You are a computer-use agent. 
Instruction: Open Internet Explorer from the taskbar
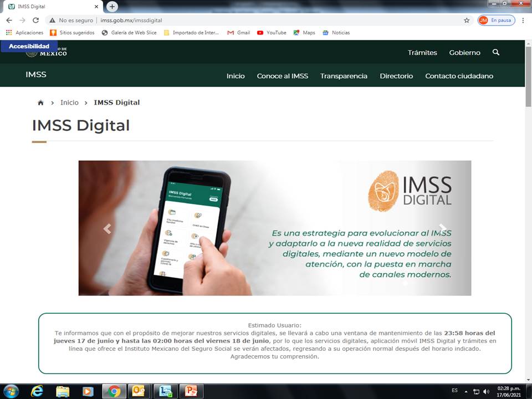click(37, 391)
